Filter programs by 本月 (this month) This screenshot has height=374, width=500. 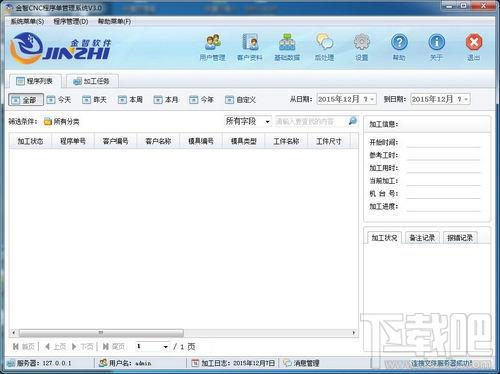166,100
